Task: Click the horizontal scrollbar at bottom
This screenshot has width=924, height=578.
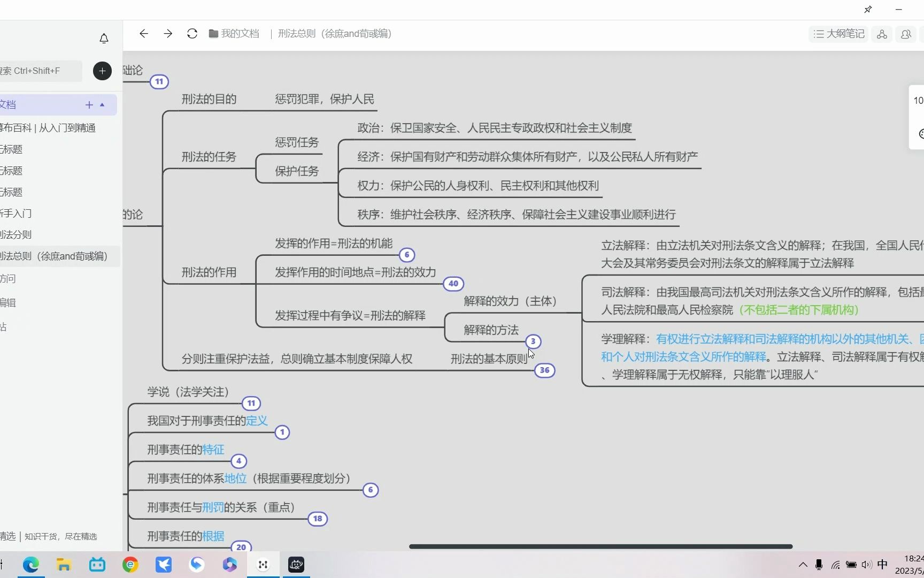Action: coord(600,546)
